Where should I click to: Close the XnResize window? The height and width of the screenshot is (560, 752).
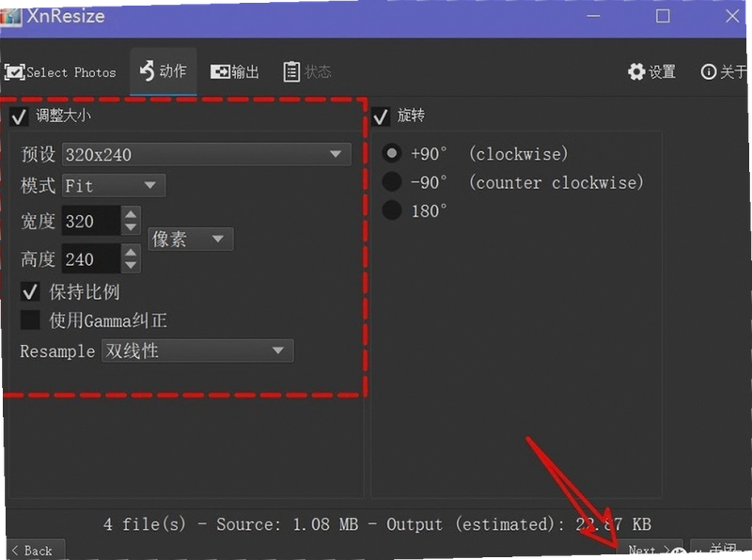(x=732, y=16)
